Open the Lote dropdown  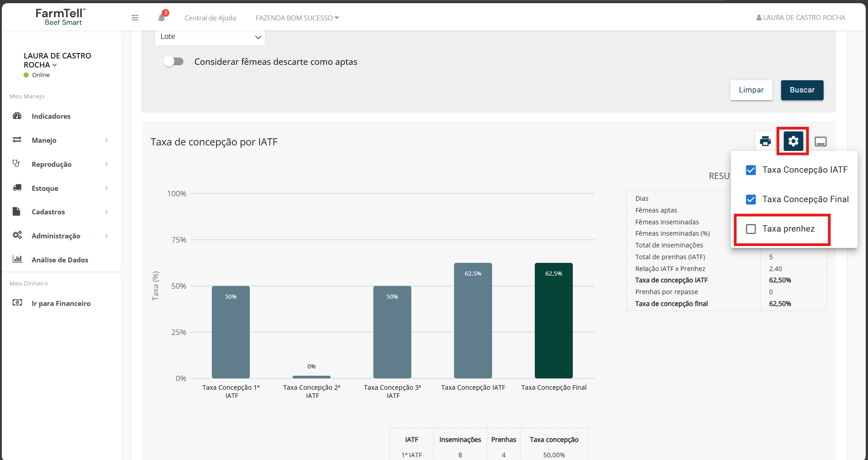pos(210,37)
